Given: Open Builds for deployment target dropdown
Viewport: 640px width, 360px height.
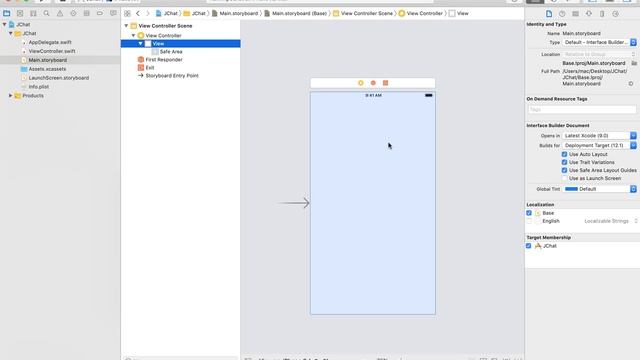Looking at the screenshot, I should 599,145.
